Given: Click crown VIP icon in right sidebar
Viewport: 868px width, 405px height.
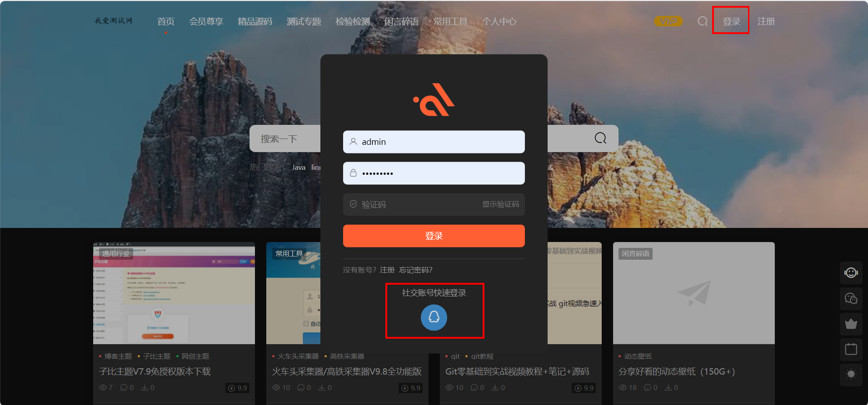Looking at the screenshot, I should 851,324.
